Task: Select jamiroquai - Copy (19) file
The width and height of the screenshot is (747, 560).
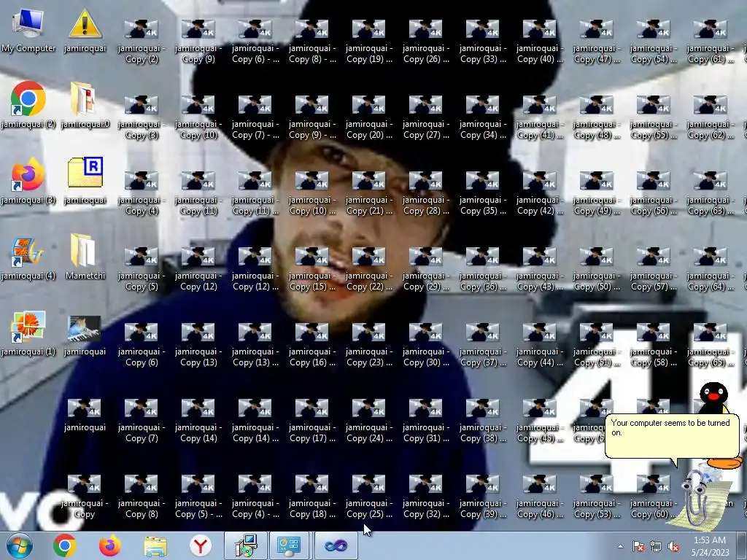Action: click(368, 41)
